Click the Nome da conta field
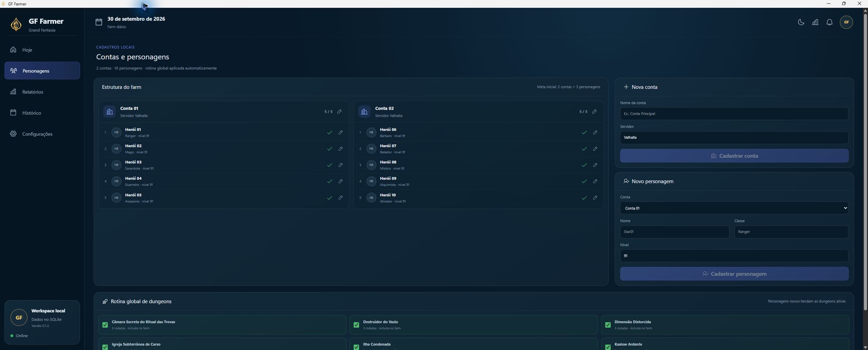The image size is (868, 350). [734, 114]
